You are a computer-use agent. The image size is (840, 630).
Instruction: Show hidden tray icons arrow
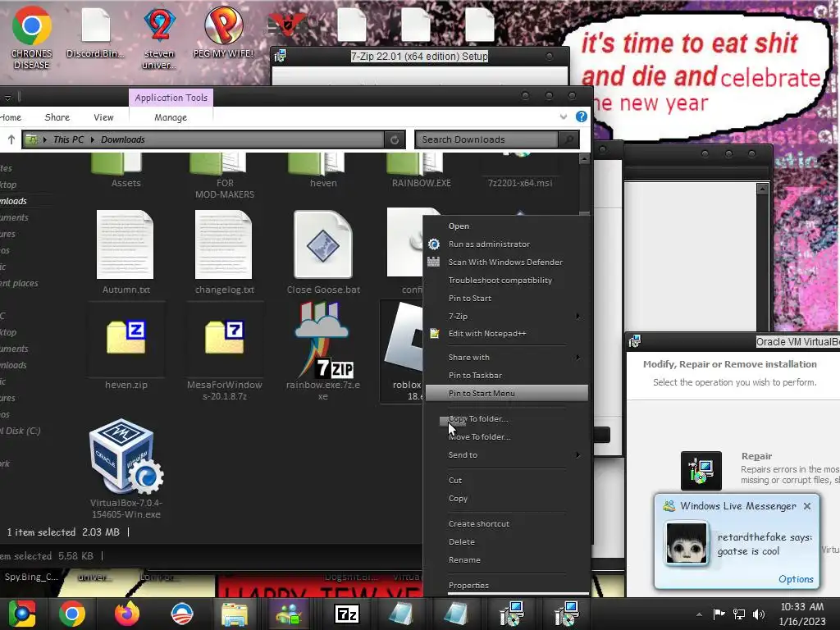[699, 614]
